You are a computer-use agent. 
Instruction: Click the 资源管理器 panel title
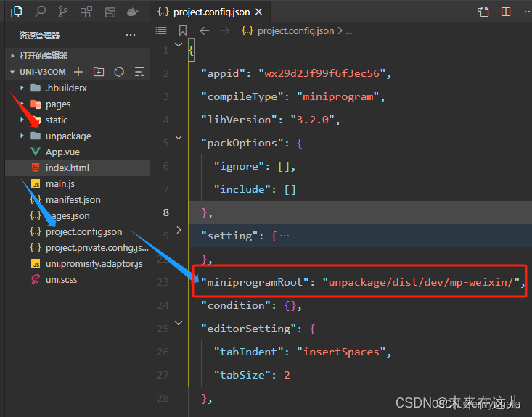click(39, 36)
